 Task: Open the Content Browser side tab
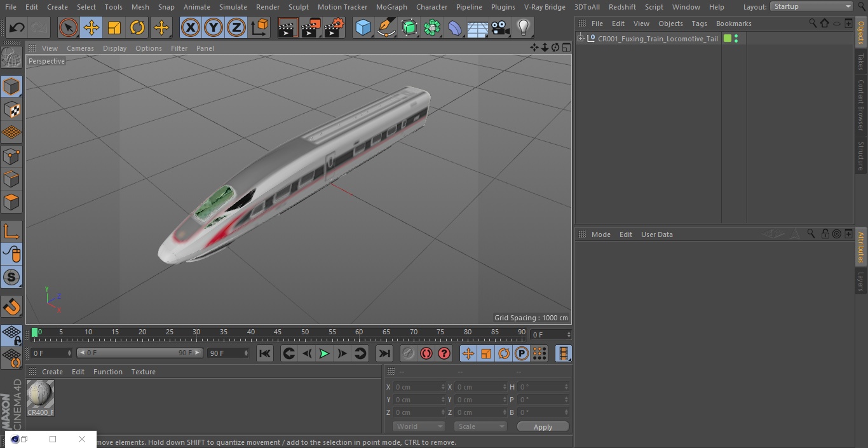click(x=861, y=105)
